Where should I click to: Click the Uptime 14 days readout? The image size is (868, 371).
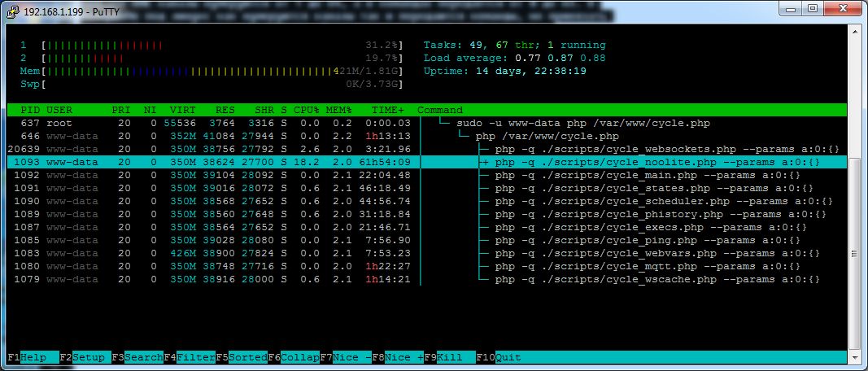[505, 71]
